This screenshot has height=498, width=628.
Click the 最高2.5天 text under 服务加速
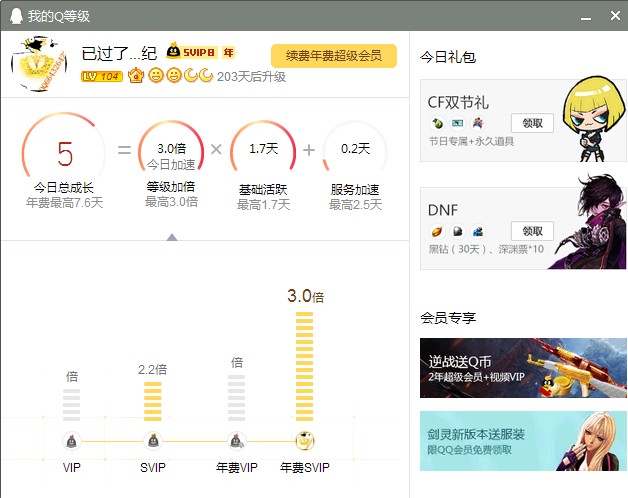tap(355, 205)
